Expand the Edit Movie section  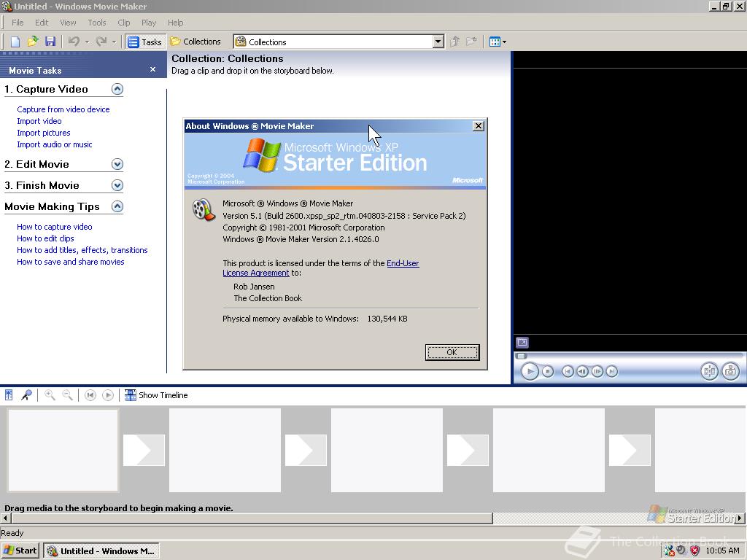coord(117,164)
